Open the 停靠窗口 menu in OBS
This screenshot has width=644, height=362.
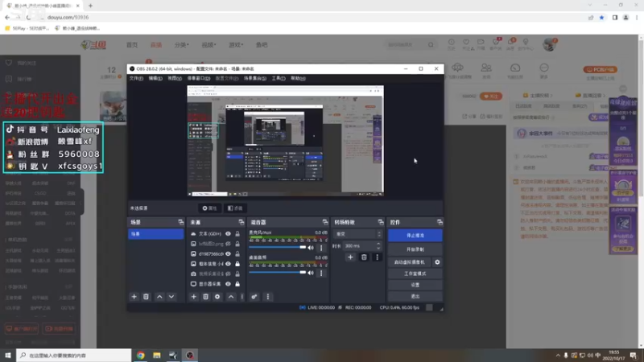pyautogui.click(x=199, y=78)
